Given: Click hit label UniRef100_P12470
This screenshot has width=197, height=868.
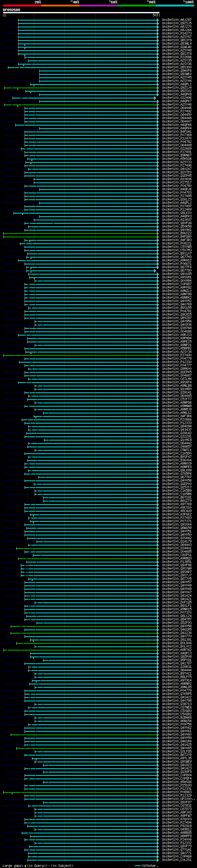Looking at the screenshot, I should pyautogui.click(x=177, y=139).
